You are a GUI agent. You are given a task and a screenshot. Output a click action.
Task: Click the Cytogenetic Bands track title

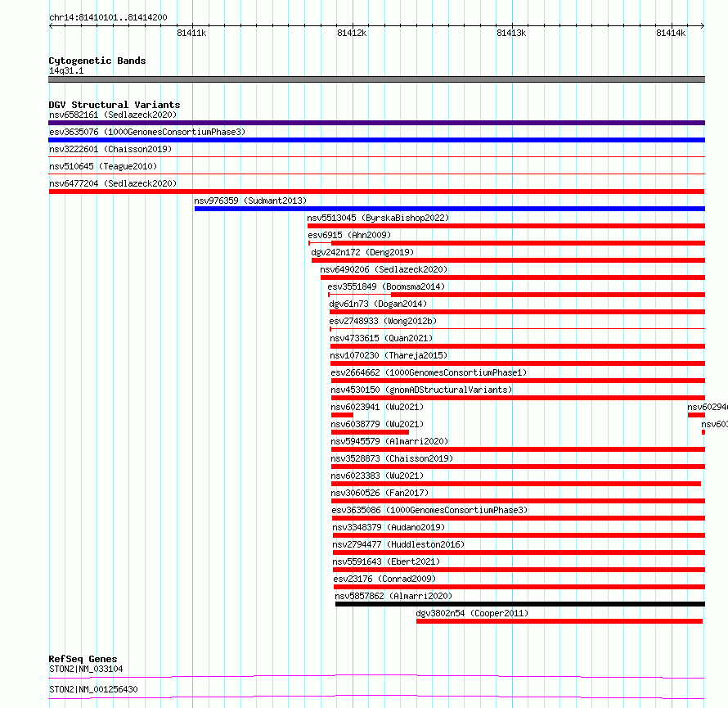pos(97,61)
